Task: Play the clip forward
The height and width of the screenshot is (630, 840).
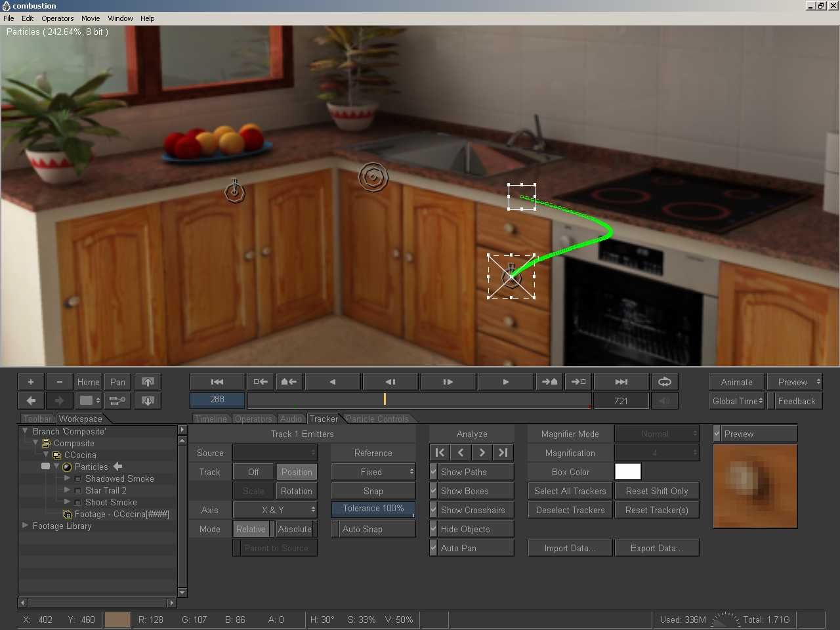Action: coord(506,382)
